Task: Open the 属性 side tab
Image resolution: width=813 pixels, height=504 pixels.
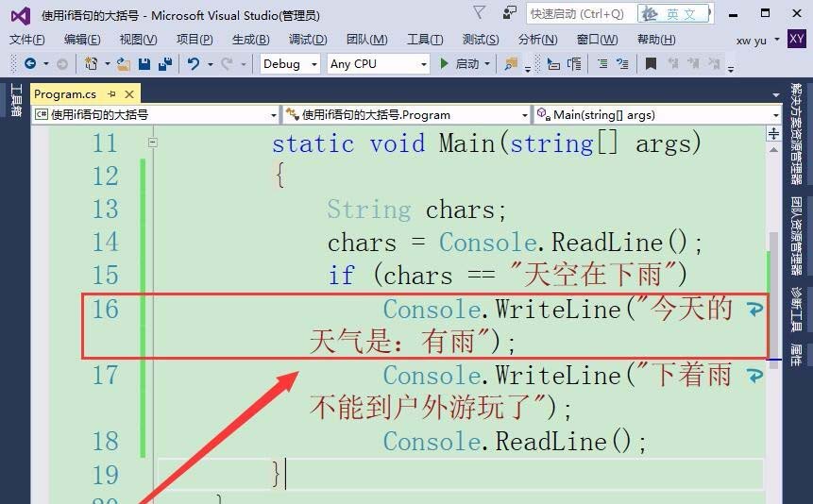Action: tap(796, 354)
